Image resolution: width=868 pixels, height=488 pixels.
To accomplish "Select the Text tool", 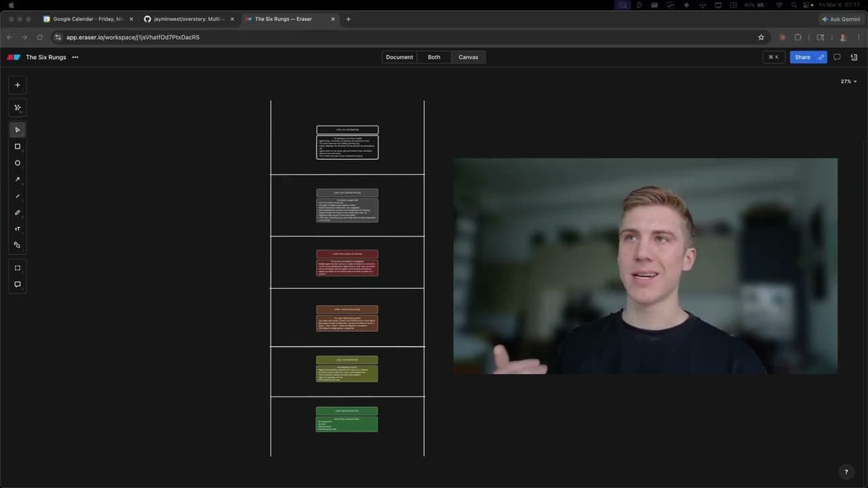I will [x=18, y=229].
